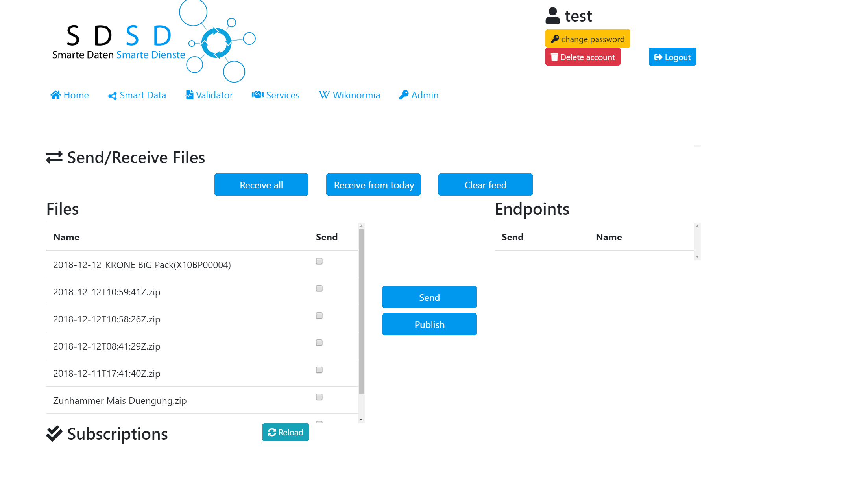Click the Clear feed button
Viewport: 868px width, 490px height.
[485, 184]
